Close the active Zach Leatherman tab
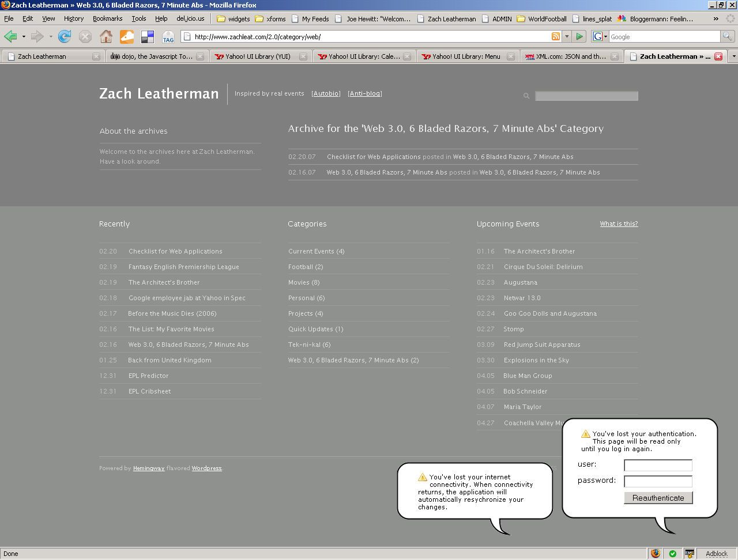Viewport: 738px width, 560px height. 718,56
